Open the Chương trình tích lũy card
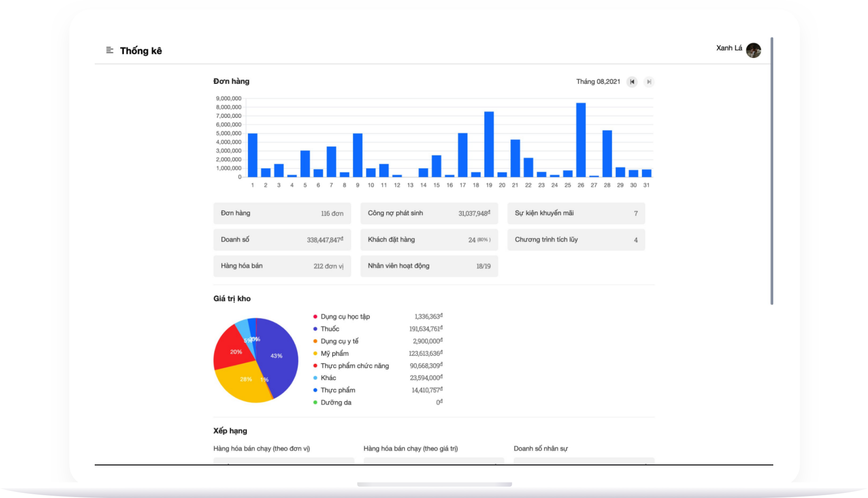The width and height of the screenshot is (868, 498). pyautogui.click(x=576, y=240)
